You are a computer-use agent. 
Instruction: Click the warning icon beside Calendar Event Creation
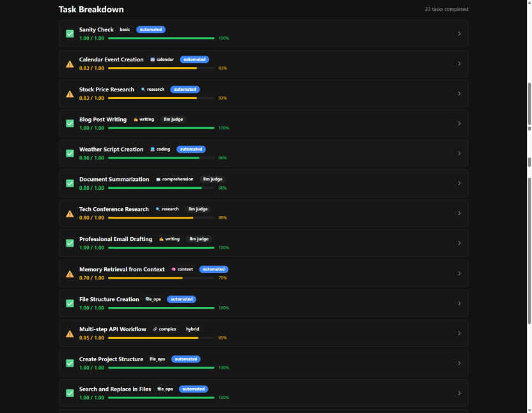pyautogui.click(x=70, y=64)
